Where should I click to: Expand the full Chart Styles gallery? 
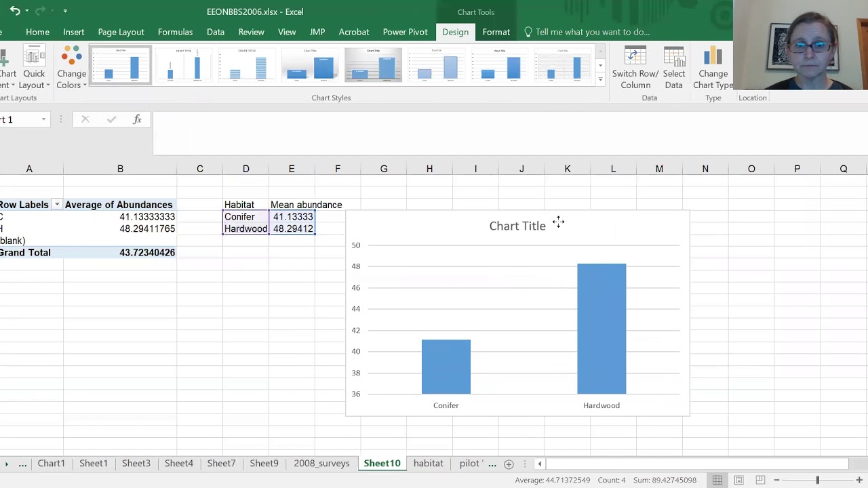pyautogui.click(x=600, y=79)
